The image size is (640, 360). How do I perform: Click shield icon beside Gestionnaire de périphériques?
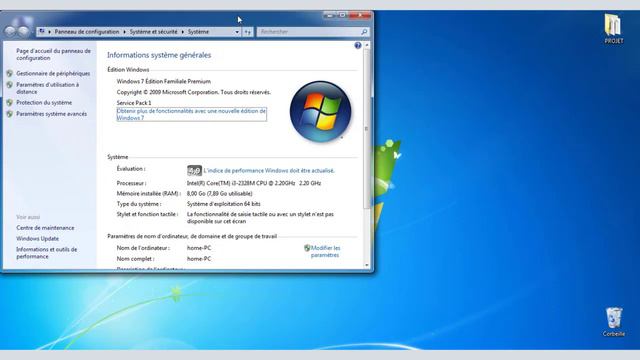point(9,73)
